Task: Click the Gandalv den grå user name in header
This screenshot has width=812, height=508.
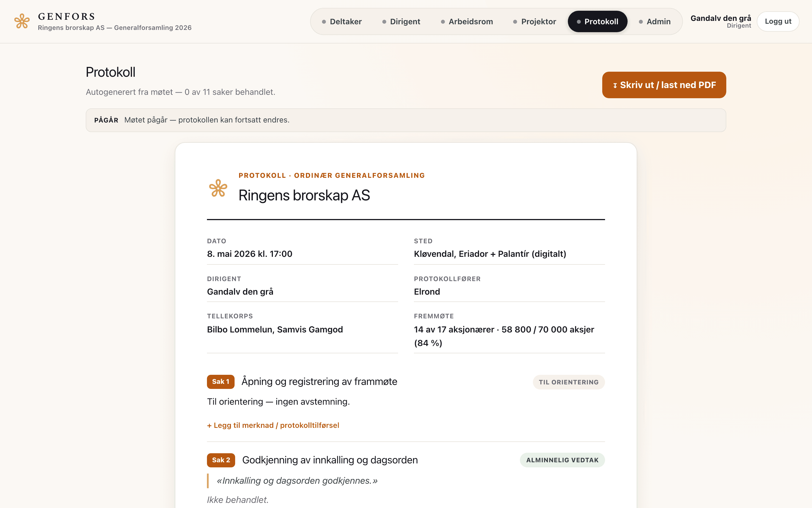Action: (721, 18)
